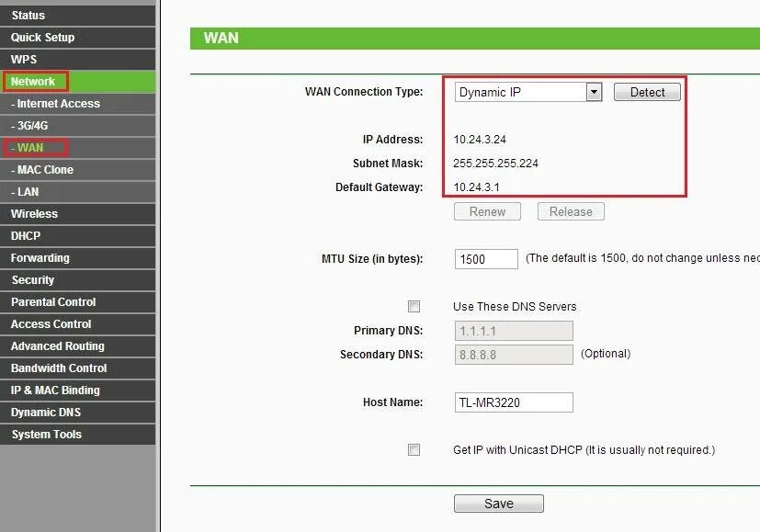Open IP & MAC Binding
This screenshot has width=760, height=532.
point(77,390)
